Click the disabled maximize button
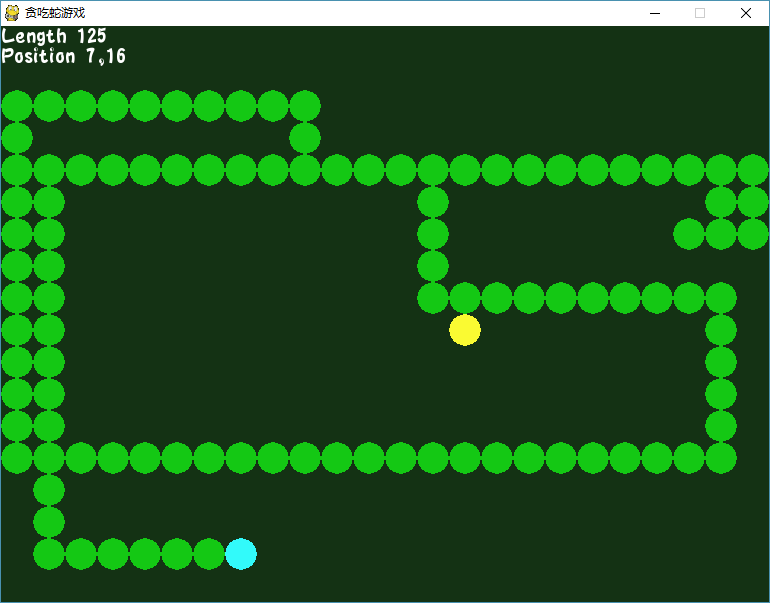Screen dimensions: 770x603 pos(700,13)
